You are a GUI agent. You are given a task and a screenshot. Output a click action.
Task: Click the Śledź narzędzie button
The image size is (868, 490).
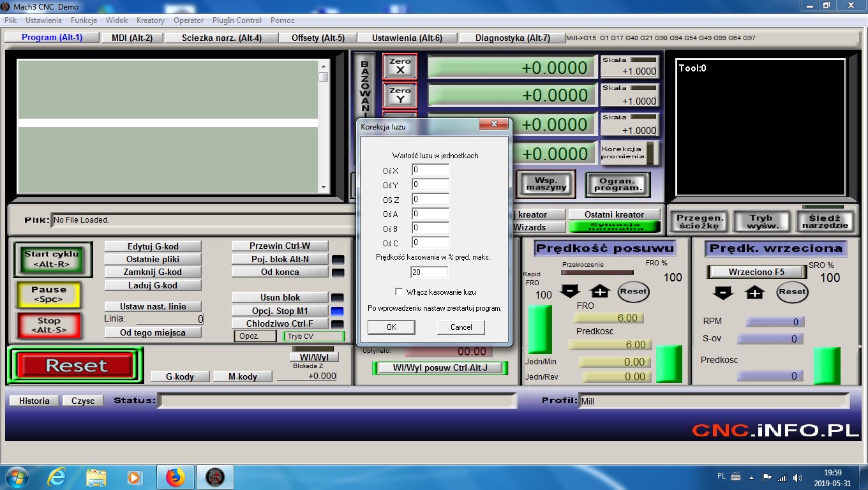(825, 221)
